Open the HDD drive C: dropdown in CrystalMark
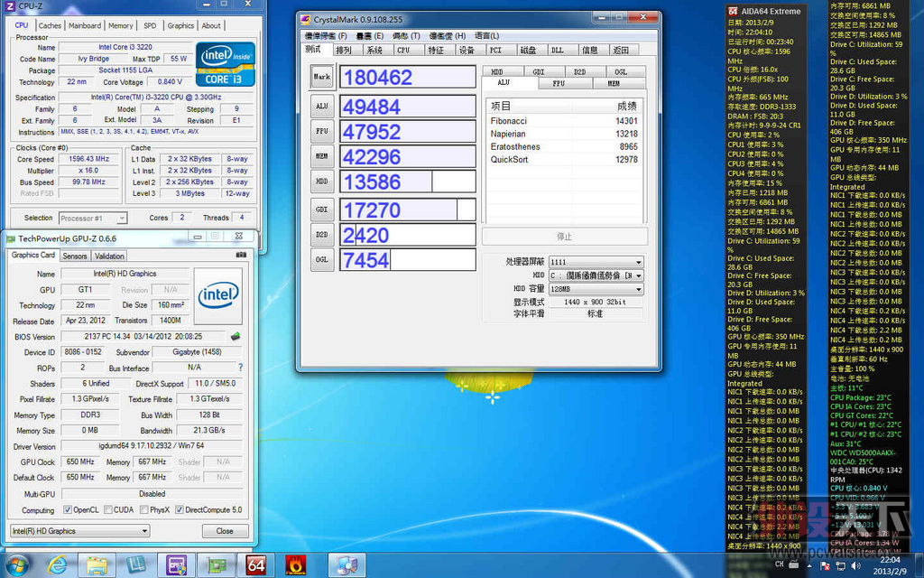This screenshot has width=924, height=578. tap(596, 275)
